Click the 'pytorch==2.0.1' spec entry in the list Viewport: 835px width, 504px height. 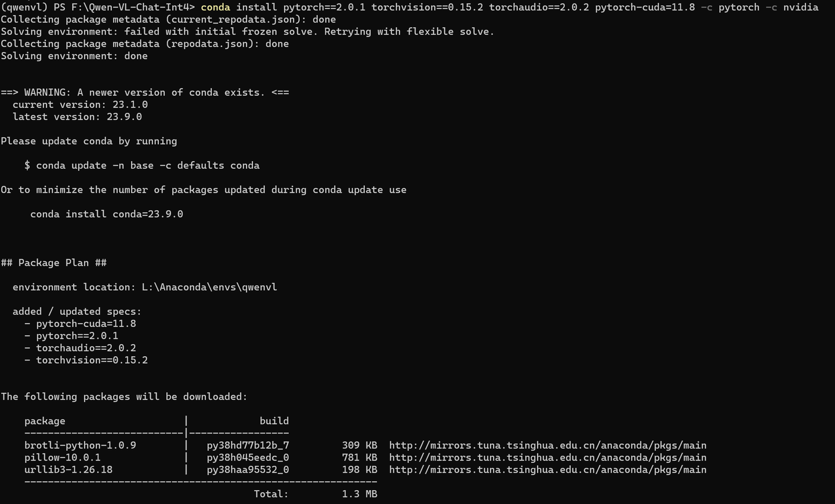[77, 335]
